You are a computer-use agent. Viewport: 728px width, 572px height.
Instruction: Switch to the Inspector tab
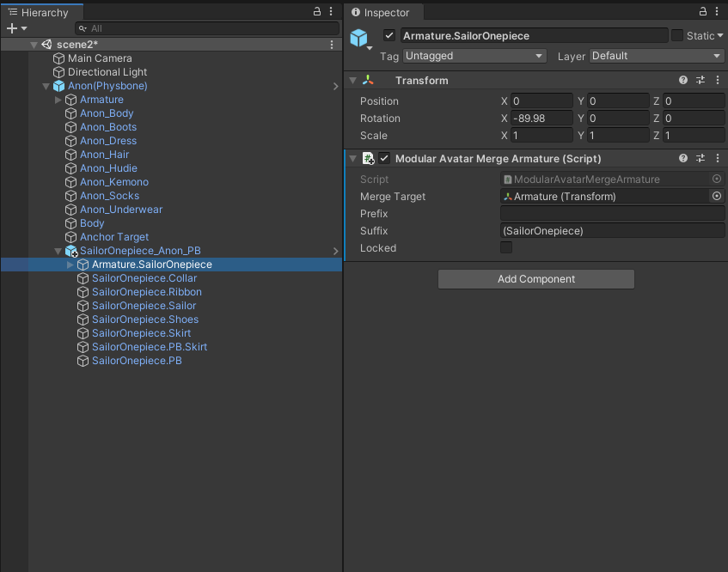click(381, 12)
